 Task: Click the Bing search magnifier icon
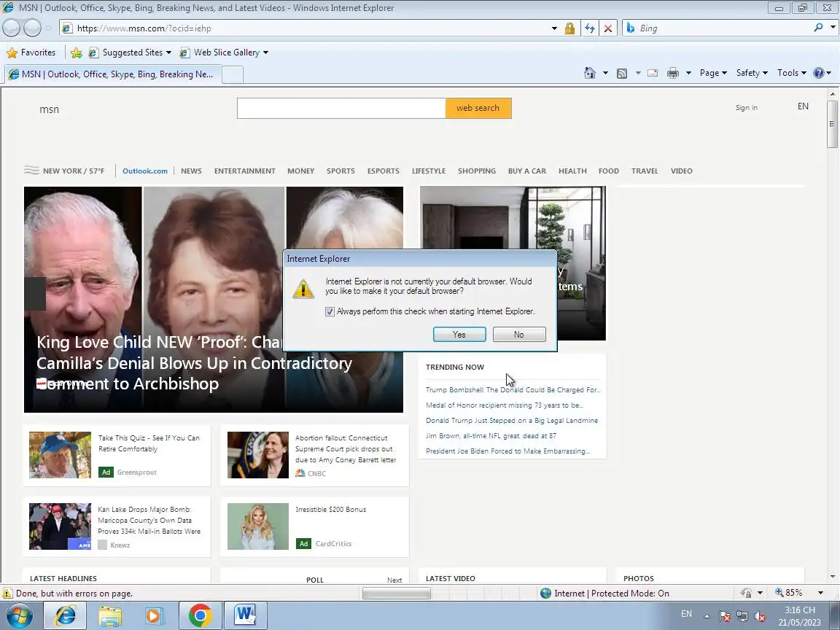tap(818, 28)
